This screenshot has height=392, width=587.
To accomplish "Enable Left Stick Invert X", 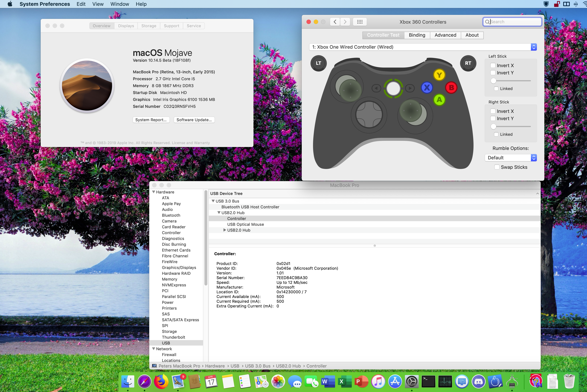I will pos(493,66).
